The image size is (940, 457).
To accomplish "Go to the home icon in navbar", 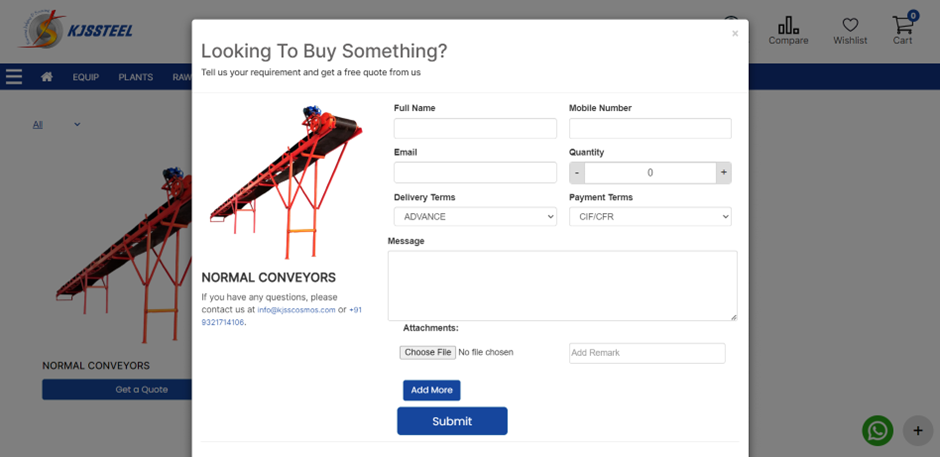I will click(47, 77).
